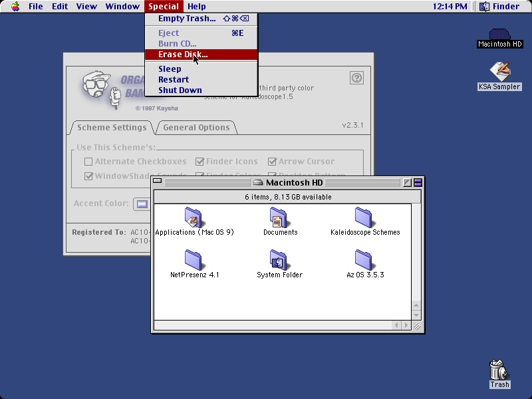This screenshot has width=532, height=399.
Task: Toggle the Finder Icons checkbox
Action: pos(199,162)
